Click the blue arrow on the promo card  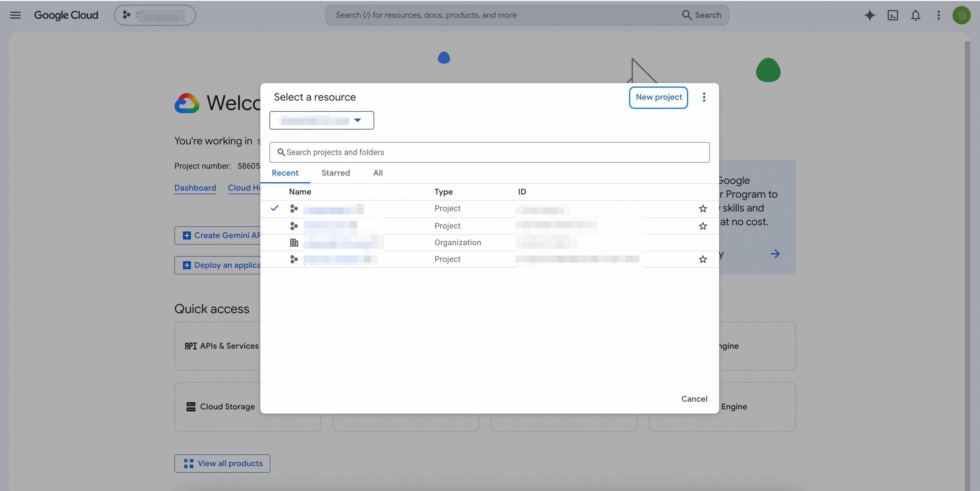click(x=775, y=254)
